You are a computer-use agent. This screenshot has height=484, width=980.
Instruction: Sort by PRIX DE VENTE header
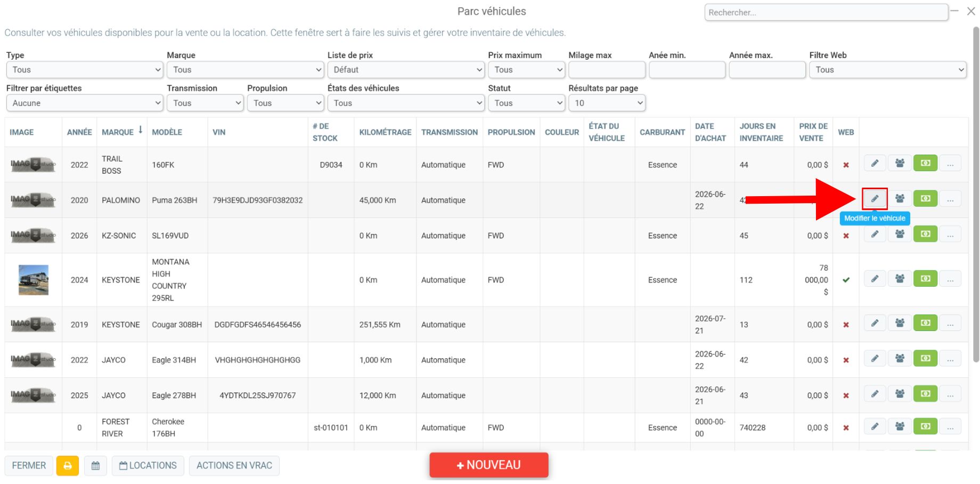(x=813, y=132)
